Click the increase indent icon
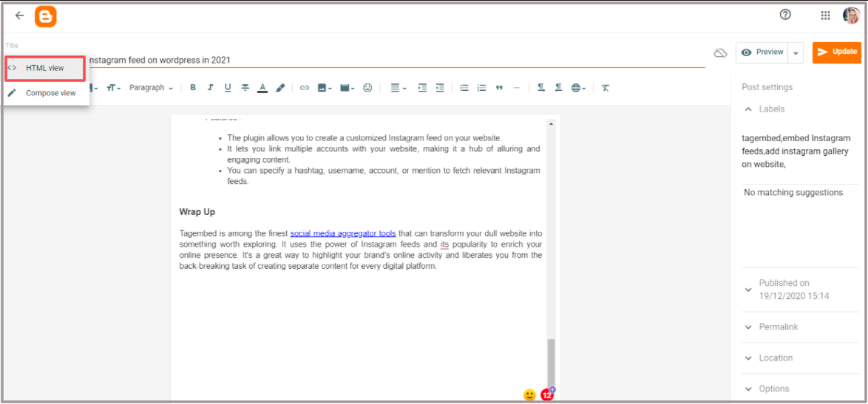This screenshot has width=868, height=404. point(422,87)
